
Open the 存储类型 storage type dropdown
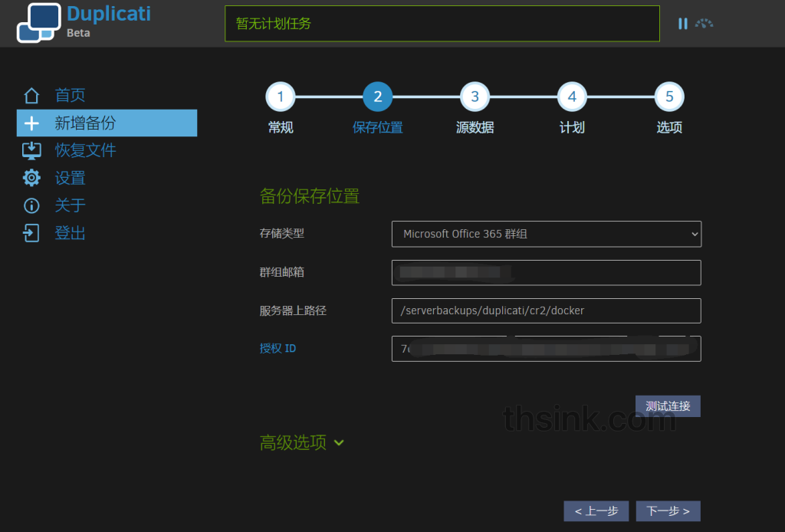point(546,234)
